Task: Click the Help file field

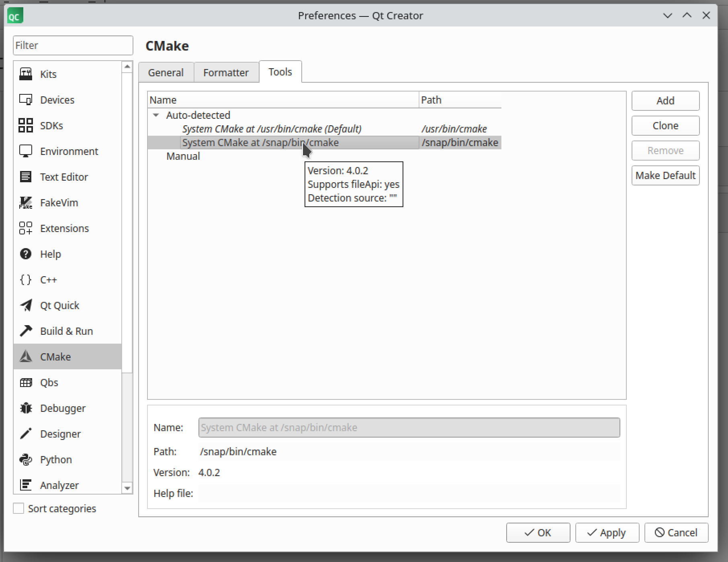Action: coord(409,493)
